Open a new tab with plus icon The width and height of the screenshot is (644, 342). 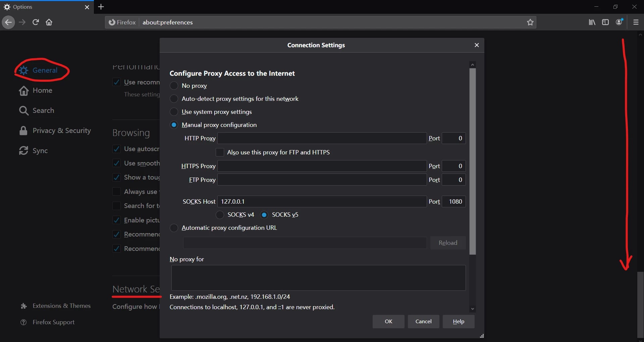101,7
